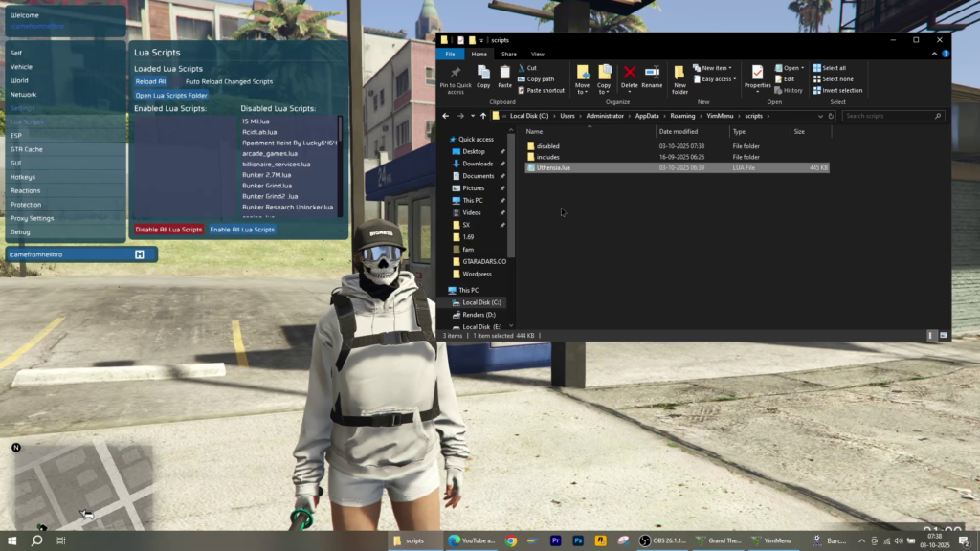Viewport: 980px width, 551px height.
Task: Switch to the View tab
Action: [538, 54]
